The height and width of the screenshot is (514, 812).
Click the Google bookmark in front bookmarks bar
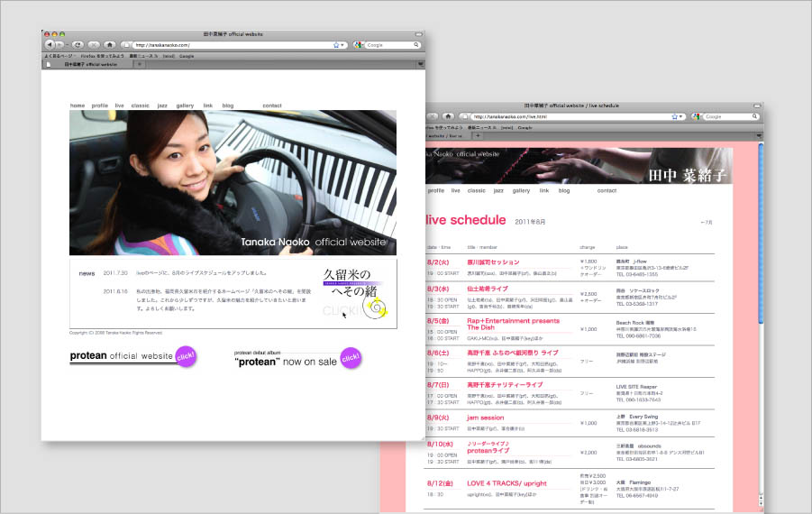(187, 56)
